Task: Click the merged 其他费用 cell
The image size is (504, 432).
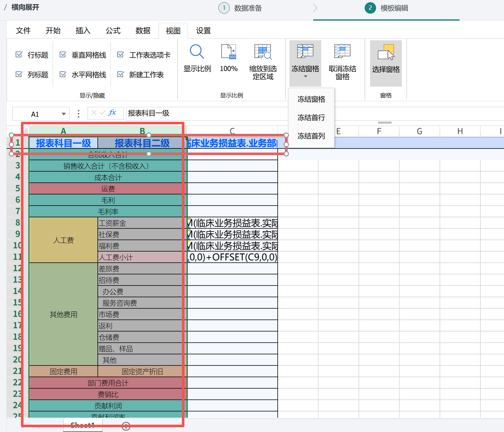Action: tap(63, 314)
